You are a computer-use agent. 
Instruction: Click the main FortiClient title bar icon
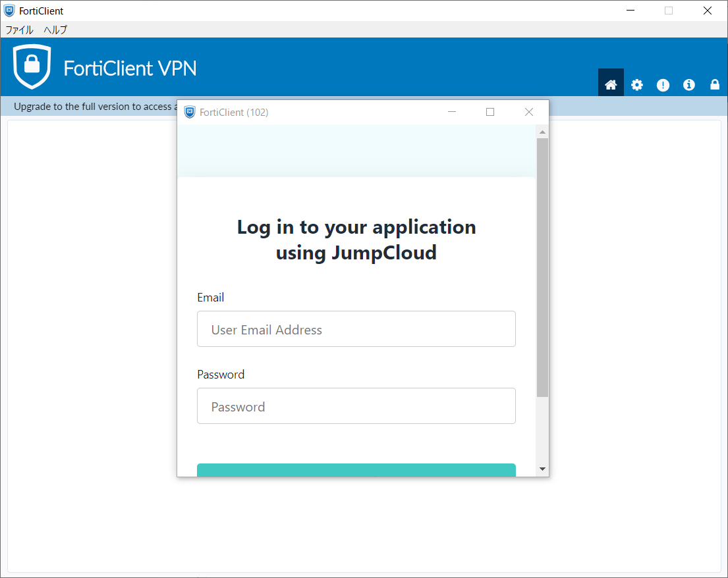click(x=9, y=11)
